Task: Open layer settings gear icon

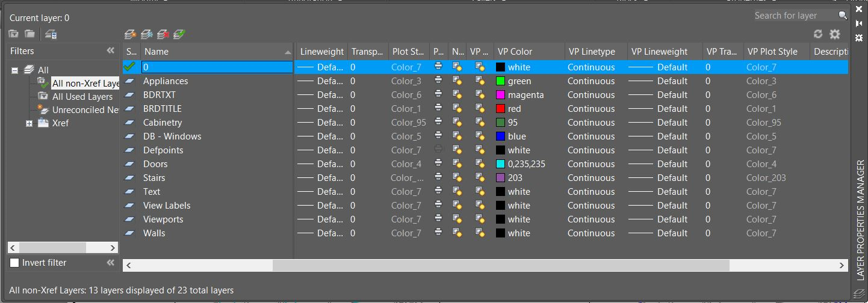Action: pyautogui.click(x=834, y=34)
